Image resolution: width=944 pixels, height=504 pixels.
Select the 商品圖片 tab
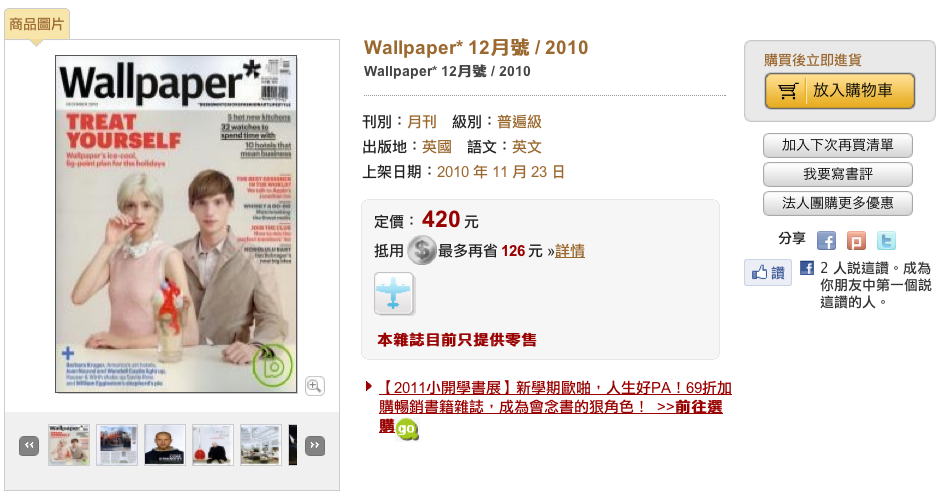37,24
